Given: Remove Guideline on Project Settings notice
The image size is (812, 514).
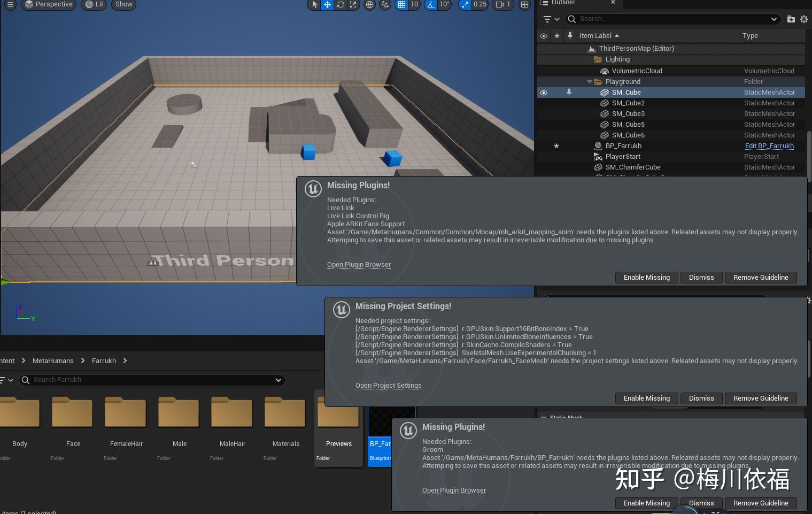Looking at the screenshot, I should pyautogui.click(x=761, y=398).
